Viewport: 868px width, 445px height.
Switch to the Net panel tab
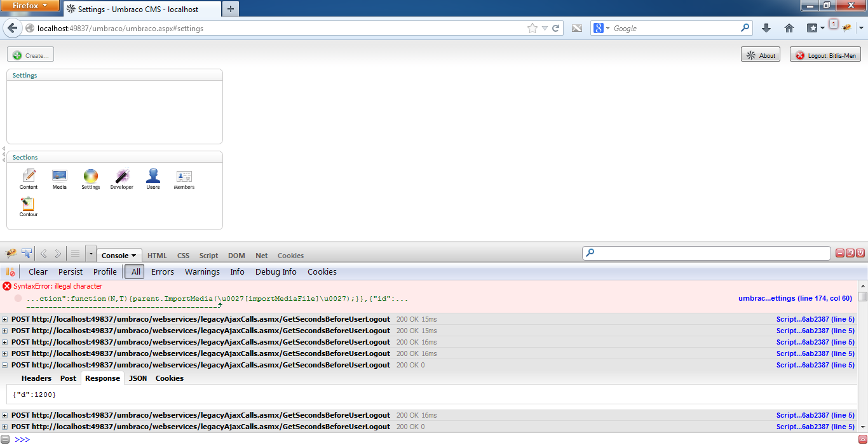point(262,256)
